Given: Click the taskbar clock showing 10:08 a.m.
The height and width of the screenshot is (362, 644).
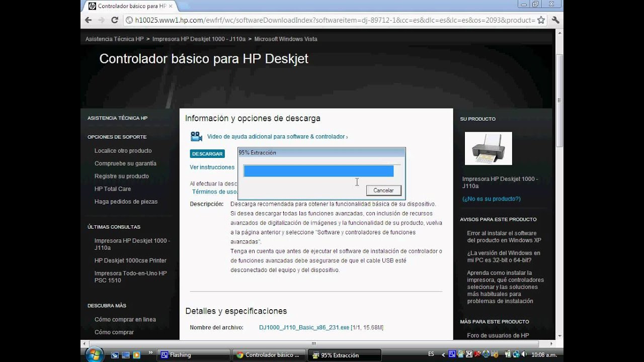Looking at the screenshot, I should (x=544, y=355).
